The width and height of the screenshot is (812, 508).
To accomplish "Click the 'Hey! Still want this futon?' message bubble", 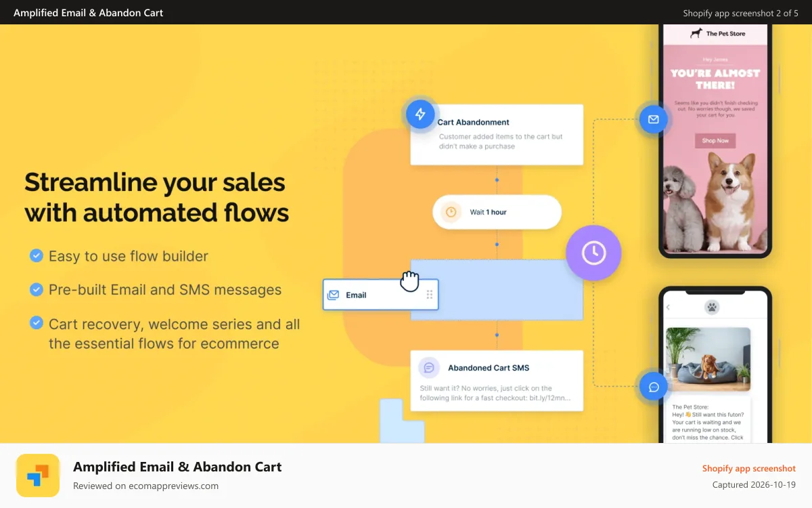I will point(708,420).
